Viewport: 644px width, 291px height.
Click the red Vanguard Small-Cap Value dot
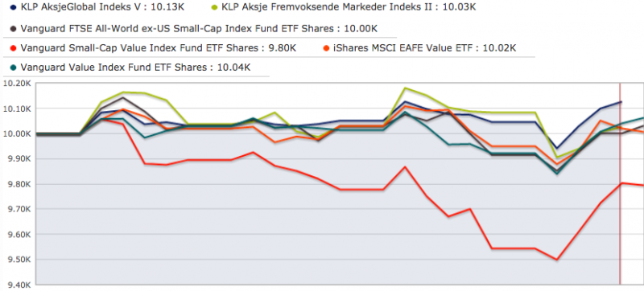pos(13,48)
